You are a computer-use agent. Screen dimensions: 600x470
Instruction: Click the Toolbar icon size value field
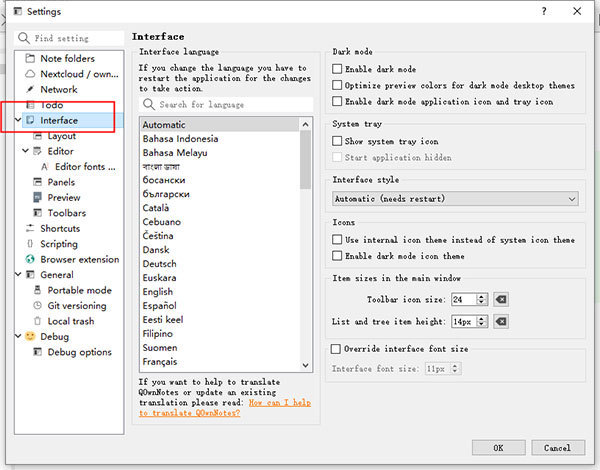[x=464, y=299]
